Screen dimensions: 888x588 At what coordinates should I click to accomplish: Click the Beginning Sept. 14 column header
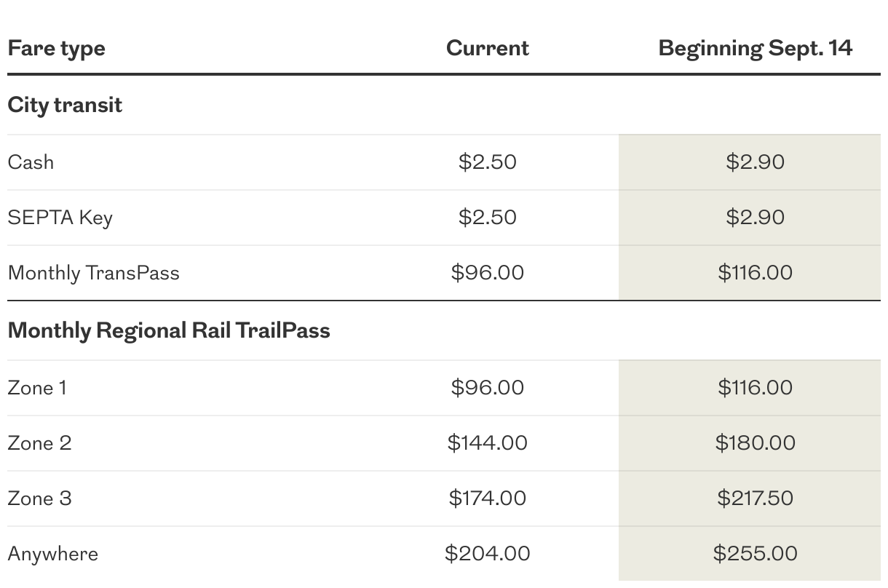[x=755, y=48]
